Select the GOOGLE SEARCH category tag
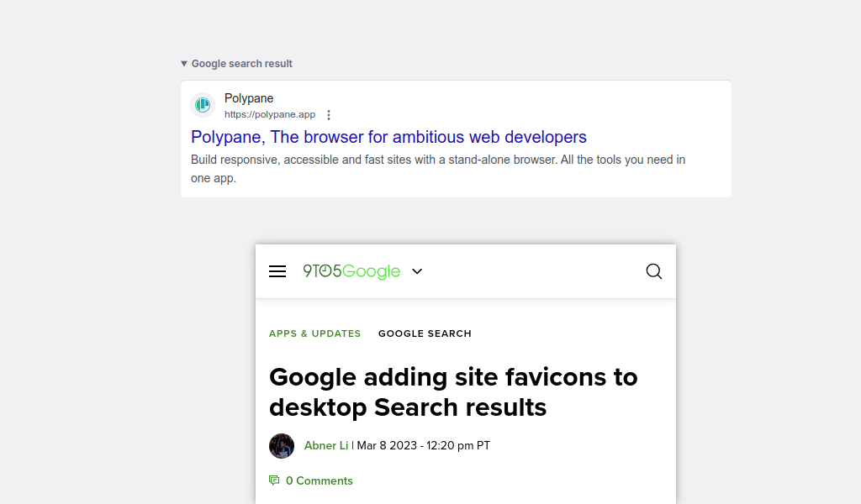 [425, 333]
